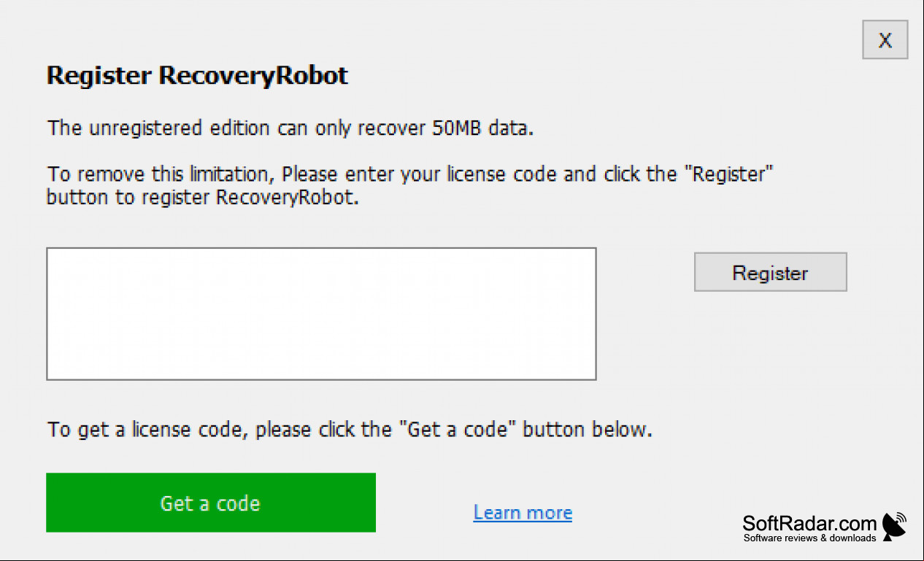The height and width of the screenshot is (561, 924).
Task: Click the quoted "Register" word in the instructions
Action: click(732, 175)
